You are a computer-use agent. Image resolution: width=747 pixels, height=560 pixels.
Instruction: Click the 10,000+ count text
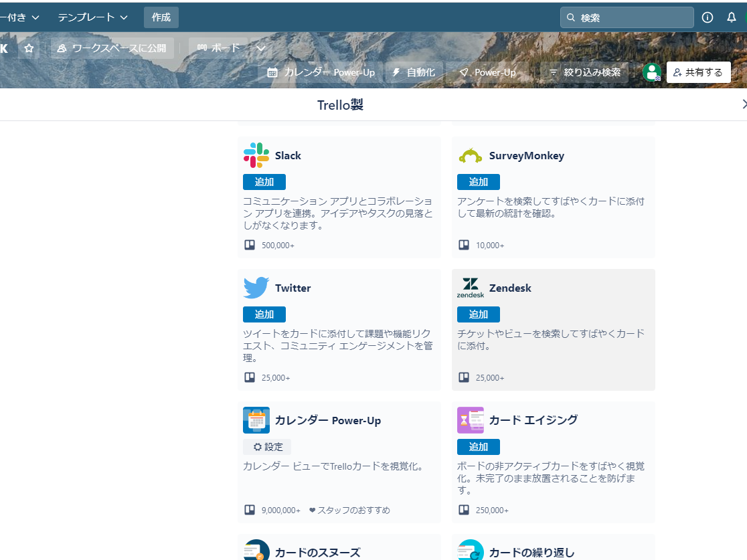(490, 246)
